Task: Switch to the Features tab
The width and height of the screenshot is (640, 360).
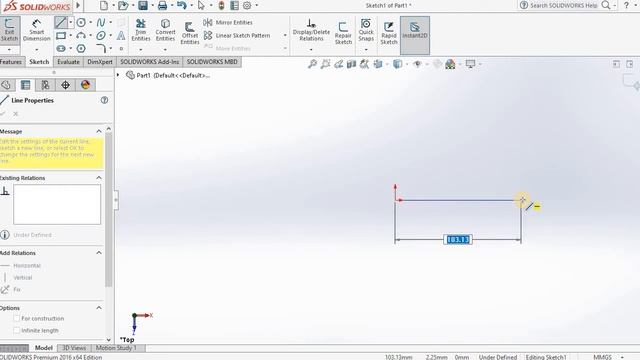Action: click(11, 62)
